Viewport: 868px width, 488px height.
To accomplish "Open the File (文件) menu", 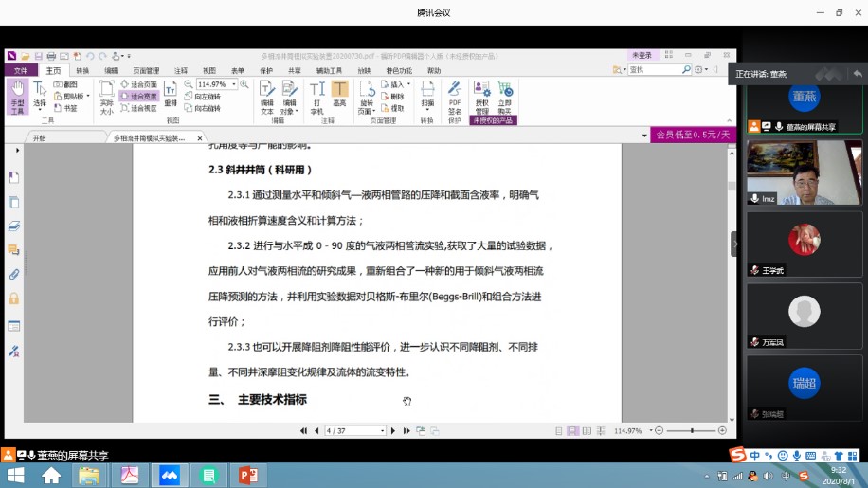I will click(x=21, y=70).
